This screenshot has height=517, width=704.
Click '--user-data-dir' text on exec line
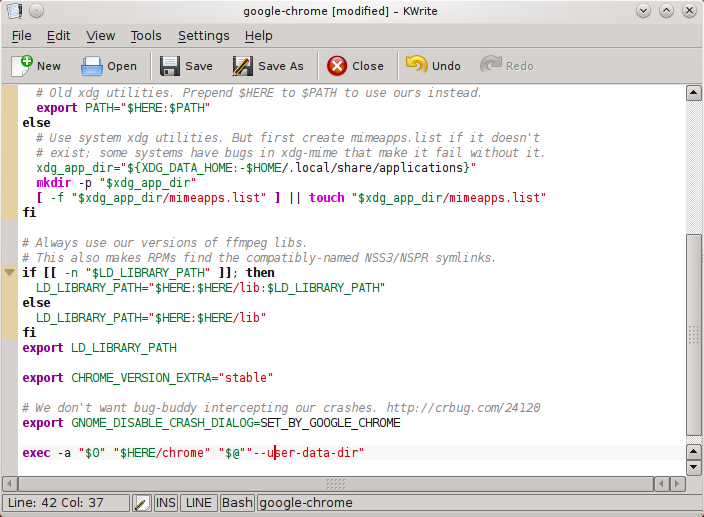click(x=305, y=452)
